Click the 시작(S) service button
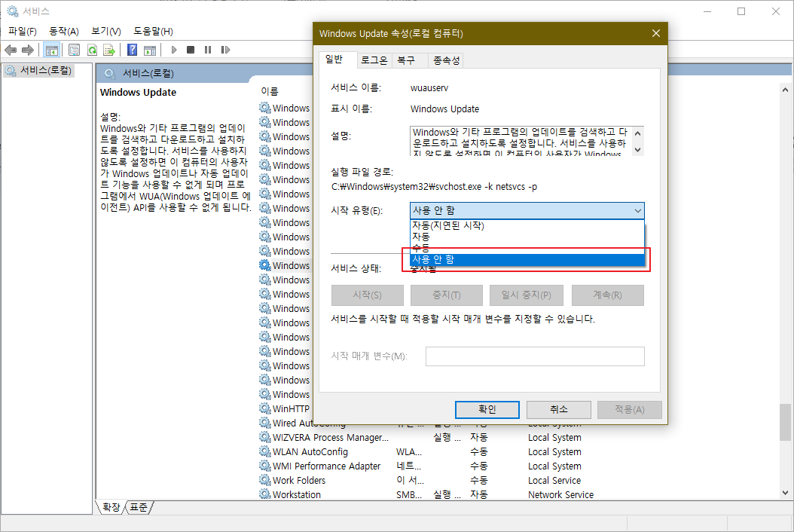 [368, 295]
